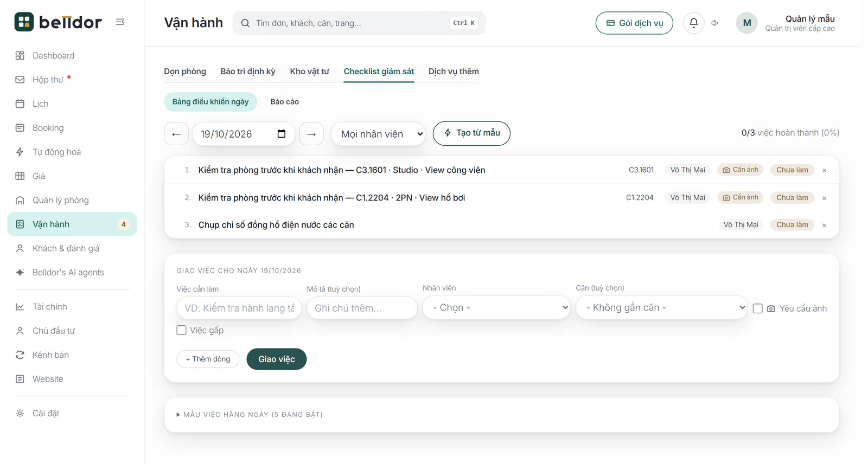Focus the search bar Tìm đơn, khách, căn
Image resolution: width=868 pixels, height=464 pixels.
359,23
